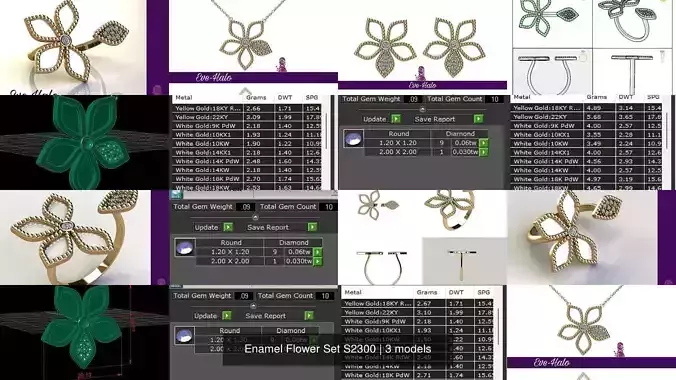Select the 4.89 grams cell

tap(600, 108)
